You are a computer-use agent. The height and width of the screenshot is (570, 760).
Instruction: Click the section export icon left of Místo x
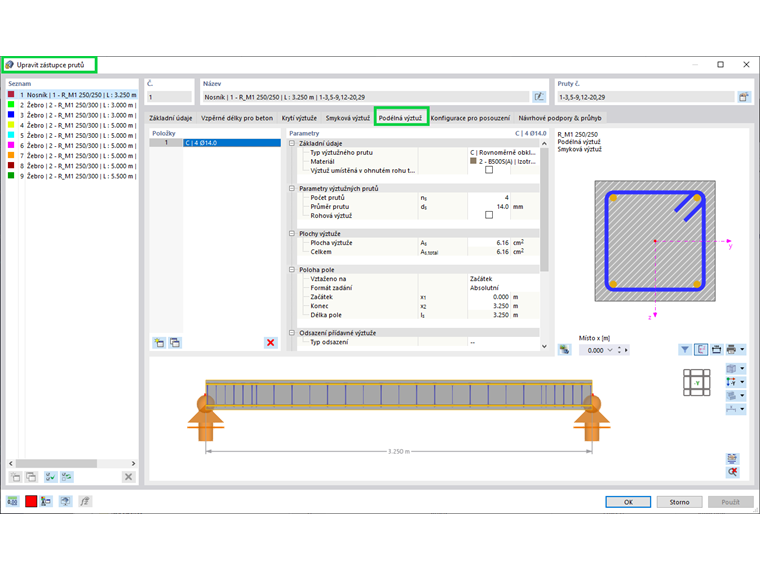click(x=564, y=349)
